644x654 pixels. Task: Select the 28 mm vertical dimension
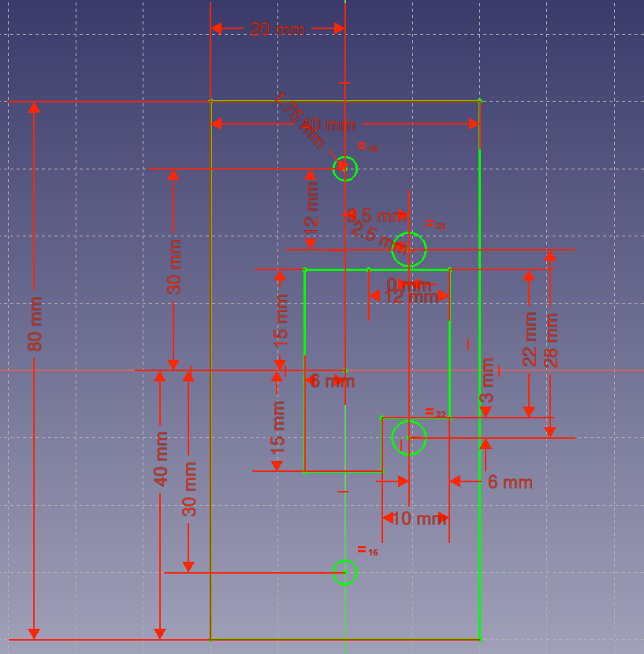click(x=551, y=340)
